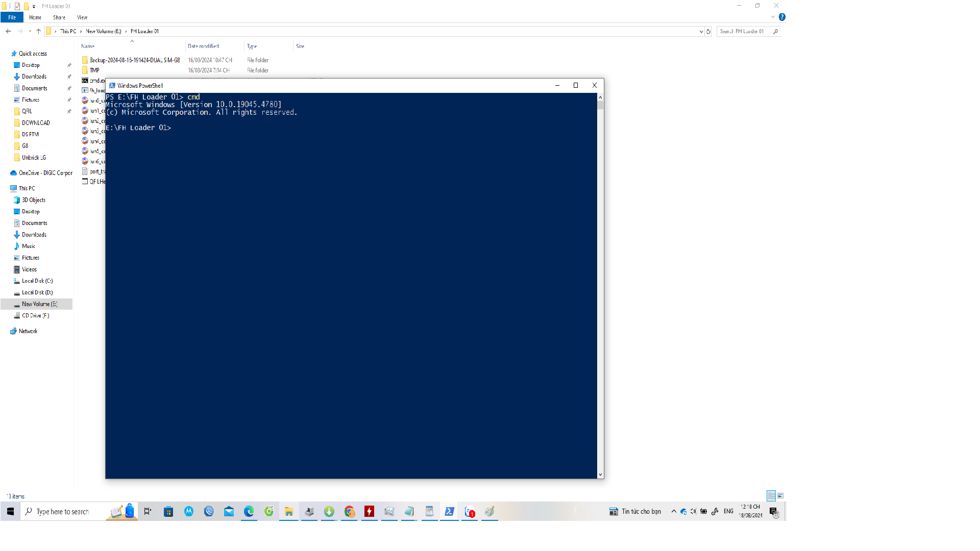This screenshot has height=551, width=980.
Task: Open File Explorer from the taskbar
Action: coord(289,511)
